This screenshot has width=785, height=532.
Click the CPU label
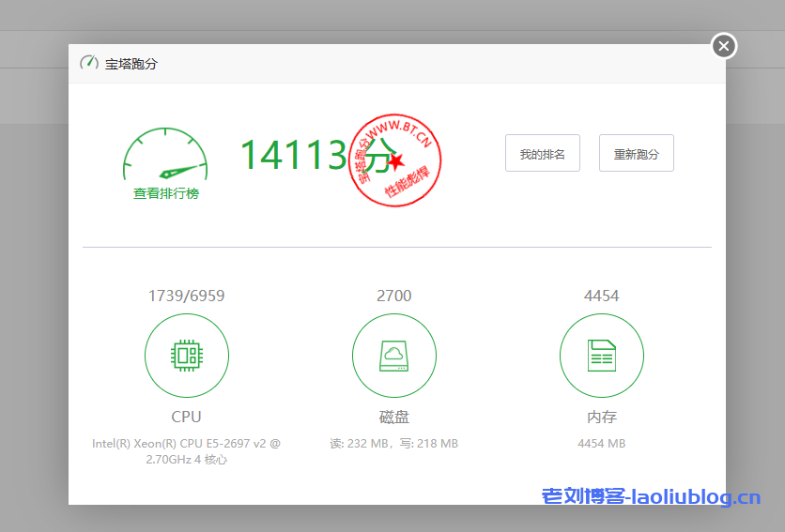[x=186, y=417]
